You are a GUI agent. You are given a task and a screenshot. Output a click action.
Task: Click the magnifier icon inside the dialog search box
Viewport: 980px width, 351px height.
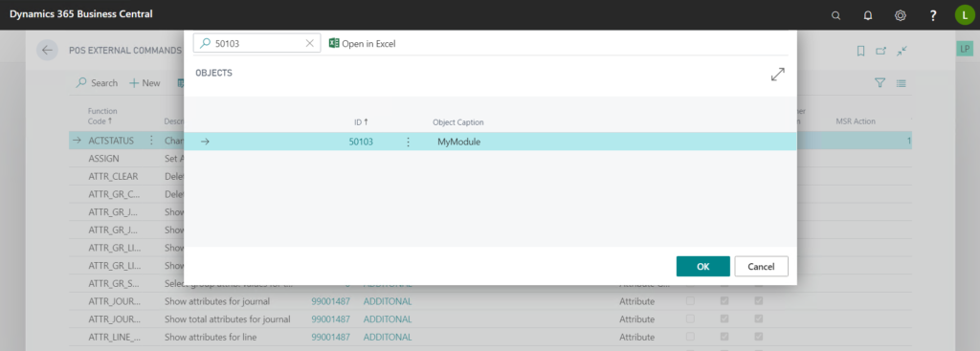pyautogui.click(x=205, y=44)
